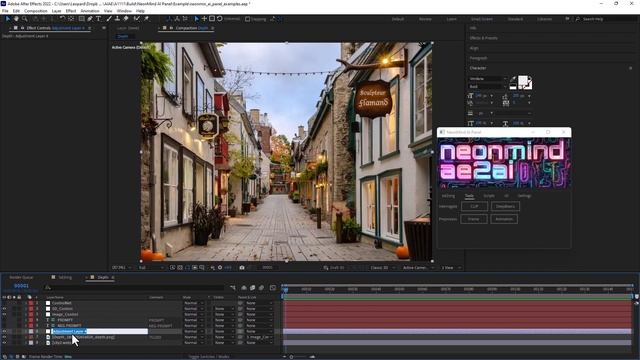This screenshot has height=360, width=640.
Task: Select the Hand tool
Action: tap(16, 19)
